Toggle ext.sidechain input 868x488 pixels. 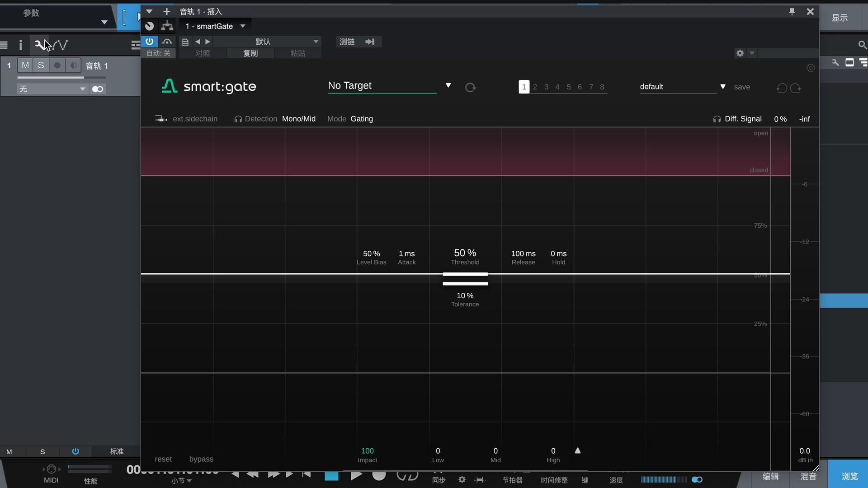coord(186,119)
